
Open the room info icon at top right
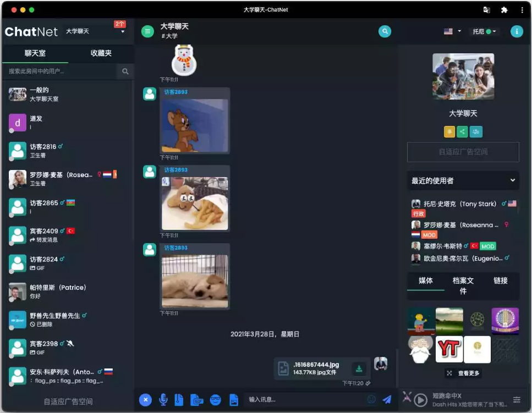coord(516,31)
